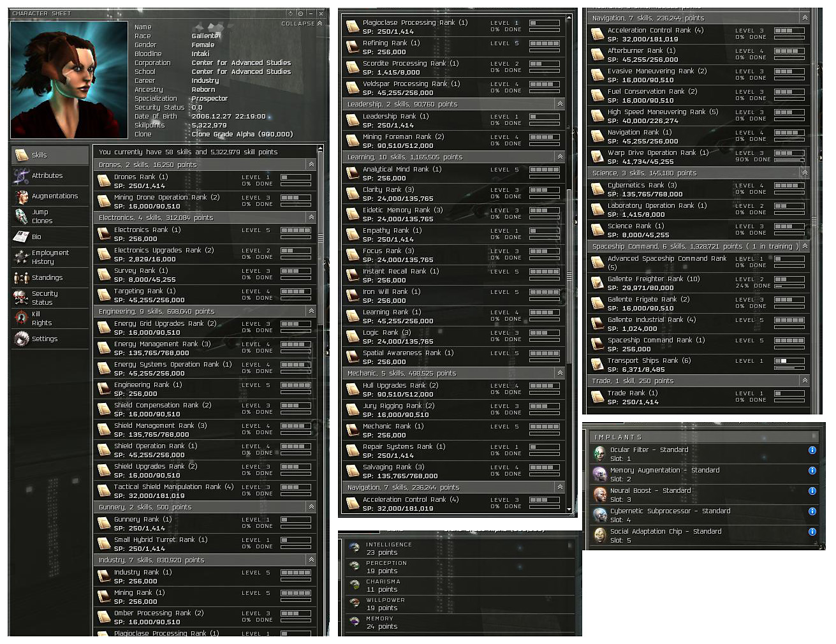Click the Perception attribute icon
The height and width of the screenshot is (644, 836).
[355, 566]
